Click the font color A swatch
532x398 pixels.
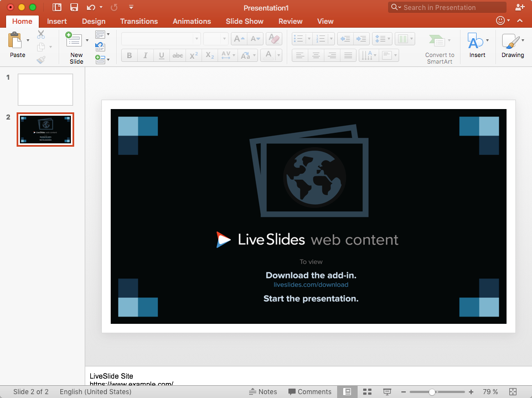coord(268,55)
